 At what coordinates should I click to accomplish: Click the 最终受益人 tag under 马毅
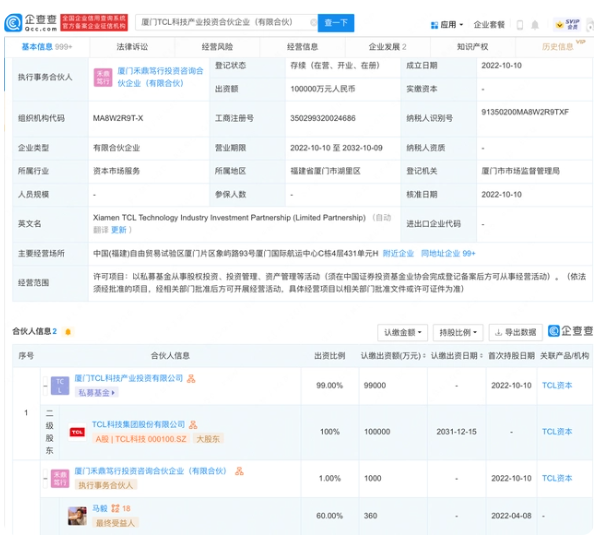click(x=115, y=523)
